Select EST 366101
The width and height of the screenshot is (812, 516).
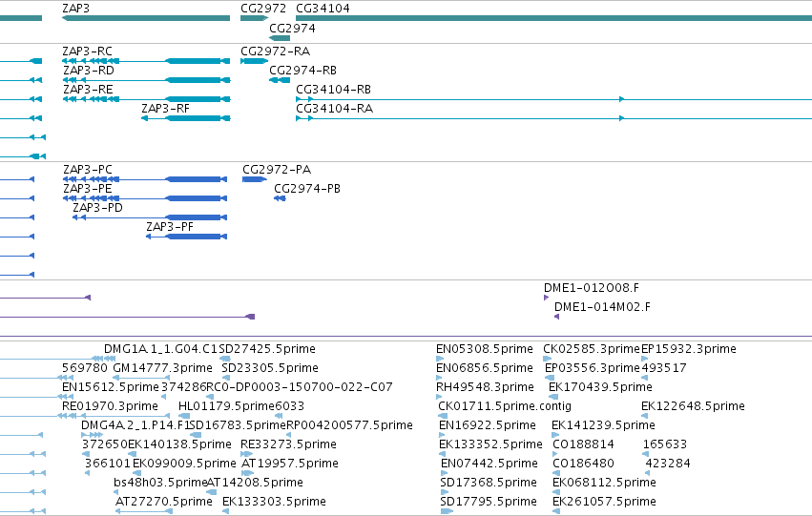[108, 464]
